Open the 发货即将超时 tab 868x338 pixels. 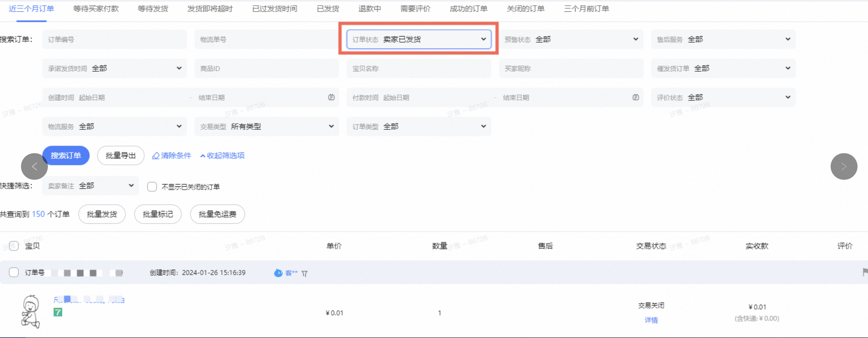point(210,9)
